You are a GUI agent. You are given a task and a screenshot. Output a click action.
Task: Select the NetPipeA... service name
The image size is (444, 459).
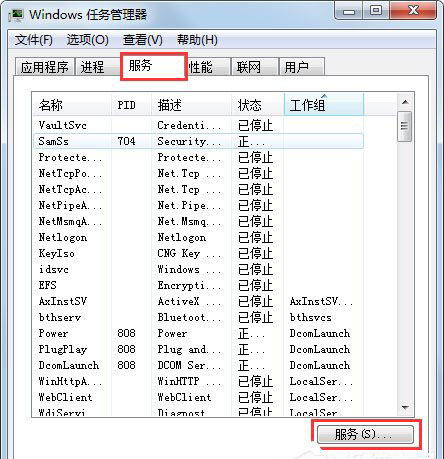(x=70, y=206)
